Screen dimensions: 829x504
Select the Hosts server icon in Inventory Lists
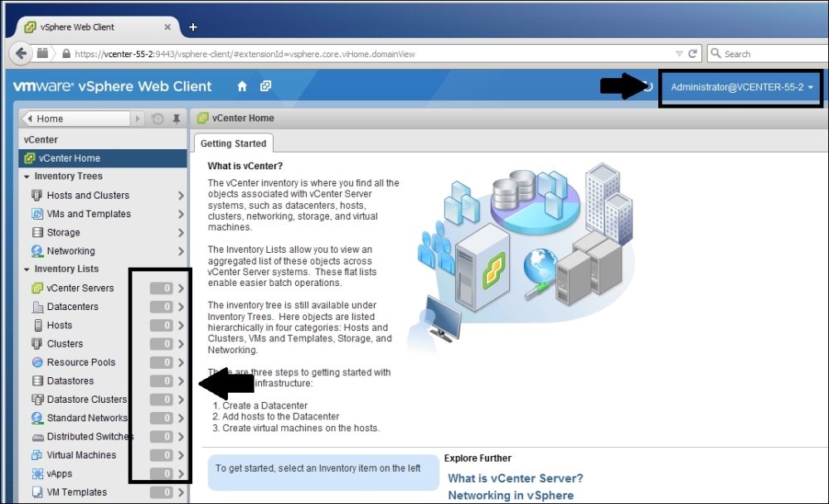tap(37, 325)
